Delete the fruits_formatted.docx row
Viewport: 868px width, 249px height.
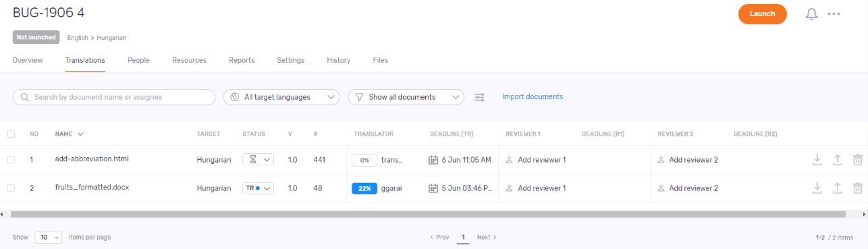(x=857, y=188)
